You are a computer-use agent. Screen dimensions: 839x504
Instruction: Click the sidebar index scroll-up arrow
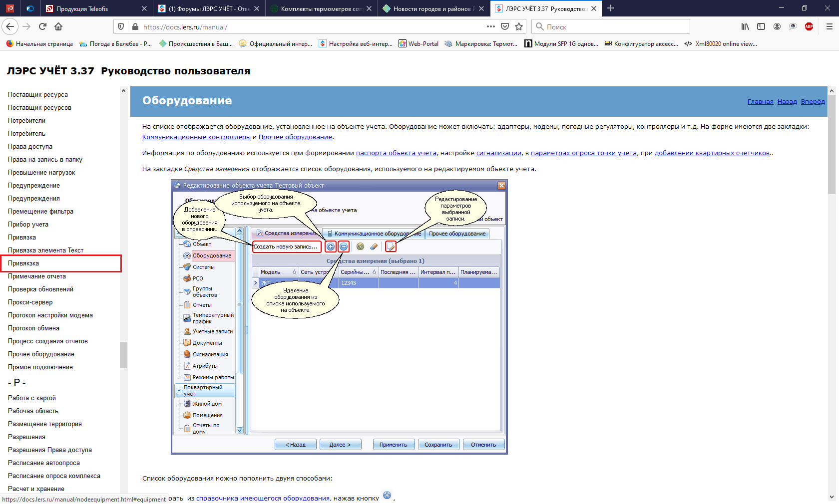pyautogui.click(x=123, y=91)
